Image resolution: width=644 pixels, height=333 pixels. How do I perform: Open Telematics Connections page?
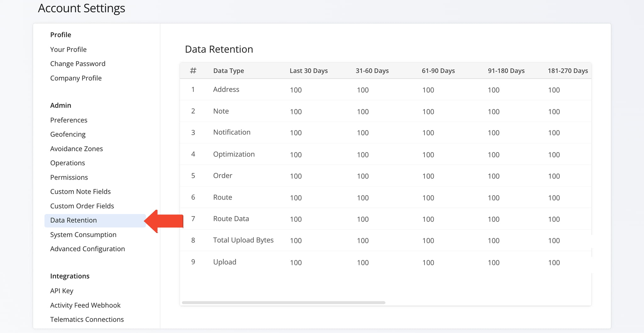(87, 319)
